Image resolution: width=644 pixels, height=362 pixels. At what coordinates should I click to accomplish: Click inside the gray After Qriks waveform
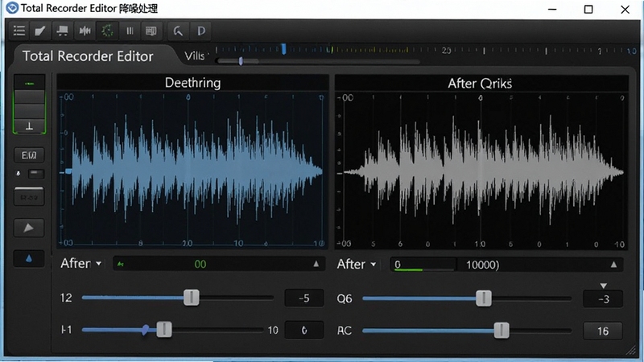click(x=482, y=171)
